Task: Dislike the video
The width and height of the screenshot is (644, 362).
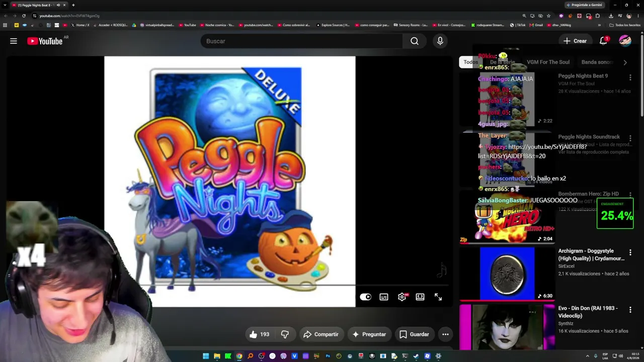Action: (x=285, y=334)
